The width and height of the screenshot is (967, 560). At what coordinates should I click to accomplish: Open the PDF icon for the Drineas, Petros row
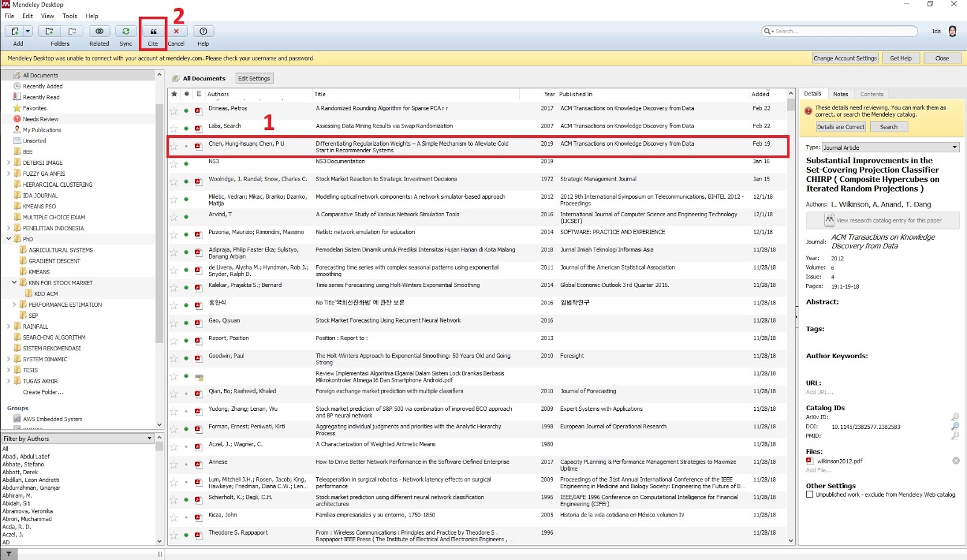coord(198,111)
